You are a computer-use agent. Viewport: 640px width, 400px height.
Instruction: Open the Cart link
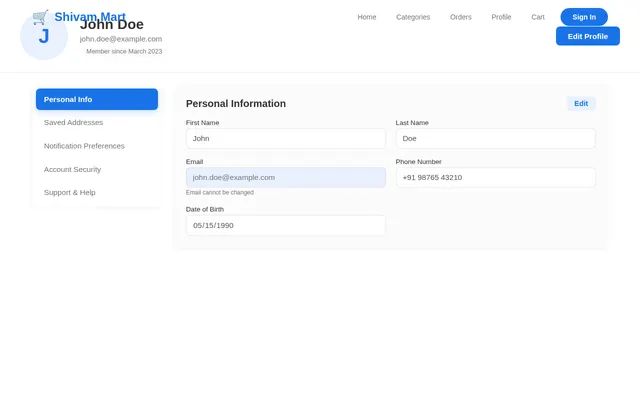pyautogui.click(x=538, y=17)
